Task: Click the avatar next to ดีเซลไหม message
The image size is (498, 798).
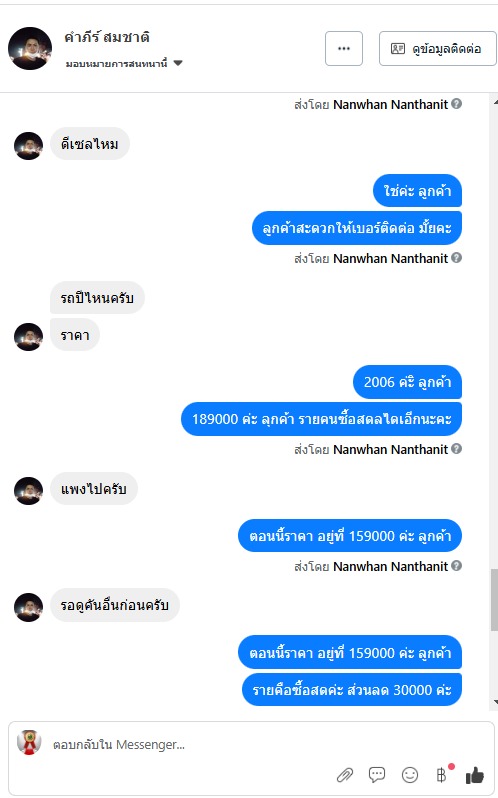Action: coord(28,146)
